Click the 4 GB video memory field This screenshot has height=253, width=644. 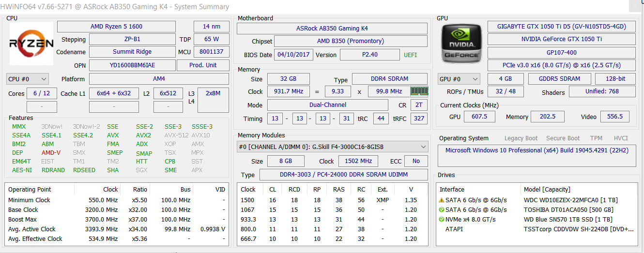click(x=506, y=79)
